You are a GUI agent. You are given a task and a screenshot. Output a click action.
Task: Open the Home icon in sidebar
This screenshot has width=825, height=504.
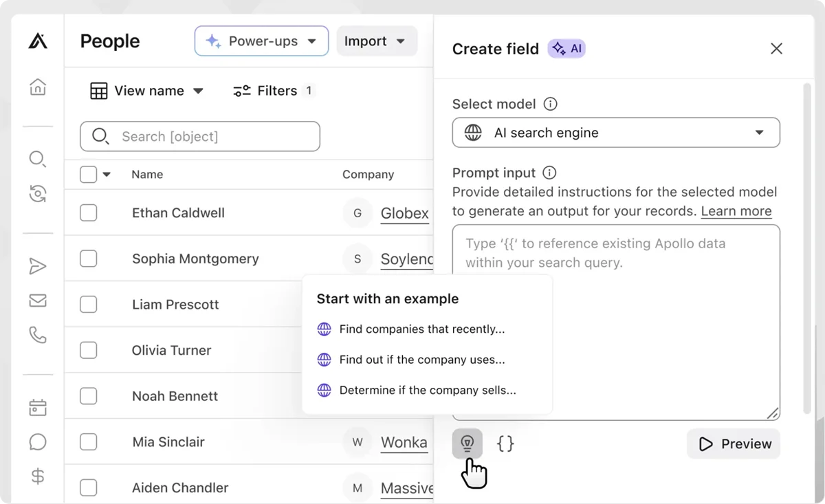pos(38,87)
